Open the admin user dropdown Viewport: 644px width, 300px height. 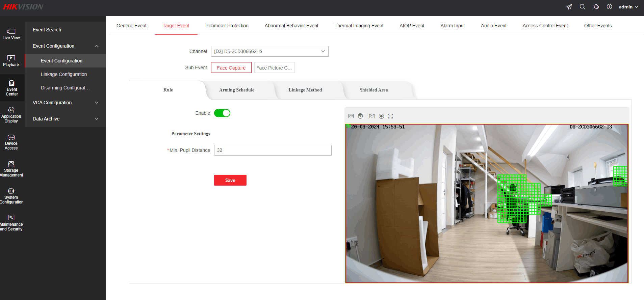point(628,7)
